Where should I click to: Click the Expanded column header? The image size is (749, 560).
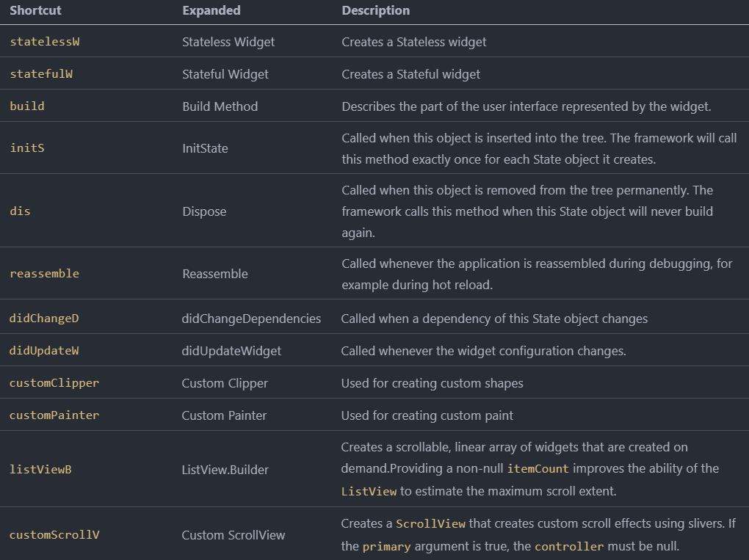click(211, 10)
